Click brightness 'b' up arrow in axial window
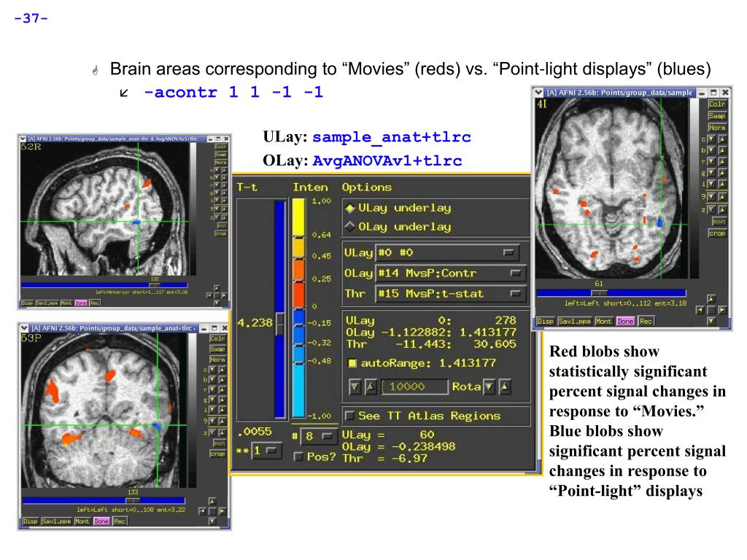 723,150
